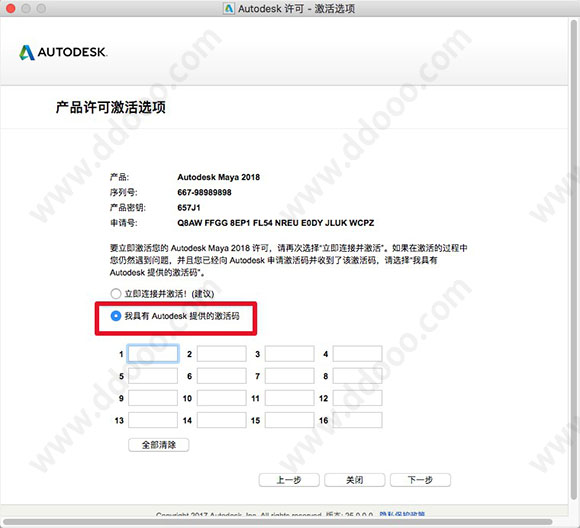Click activation code field 6
Screen dimensions: 580x528
pyautogui.click(x=221, y=376)
